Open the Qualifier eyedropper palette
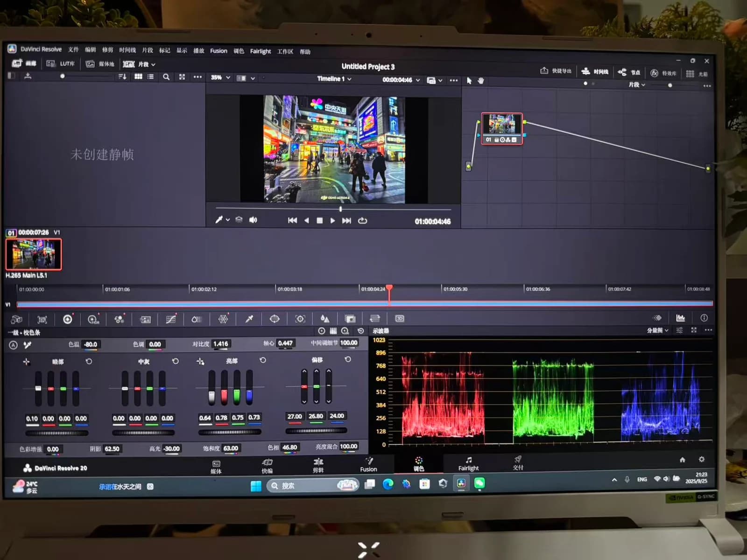 [249, 319]
